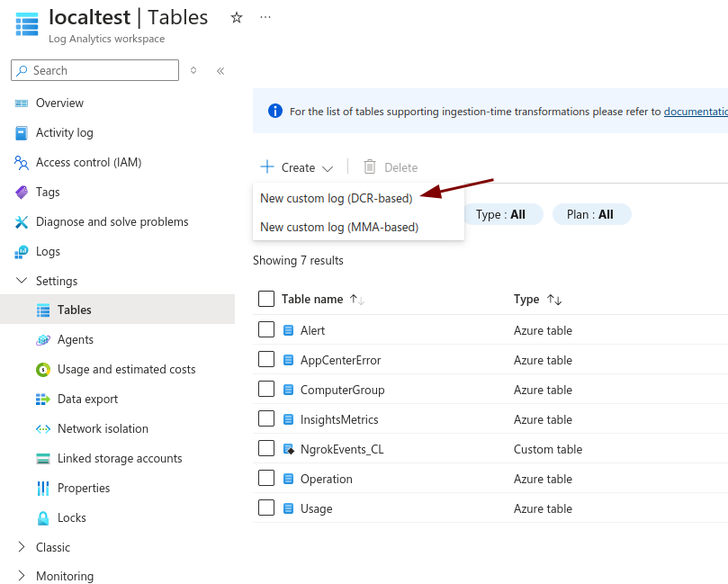Open Access control (IAM)

[88, 162]
